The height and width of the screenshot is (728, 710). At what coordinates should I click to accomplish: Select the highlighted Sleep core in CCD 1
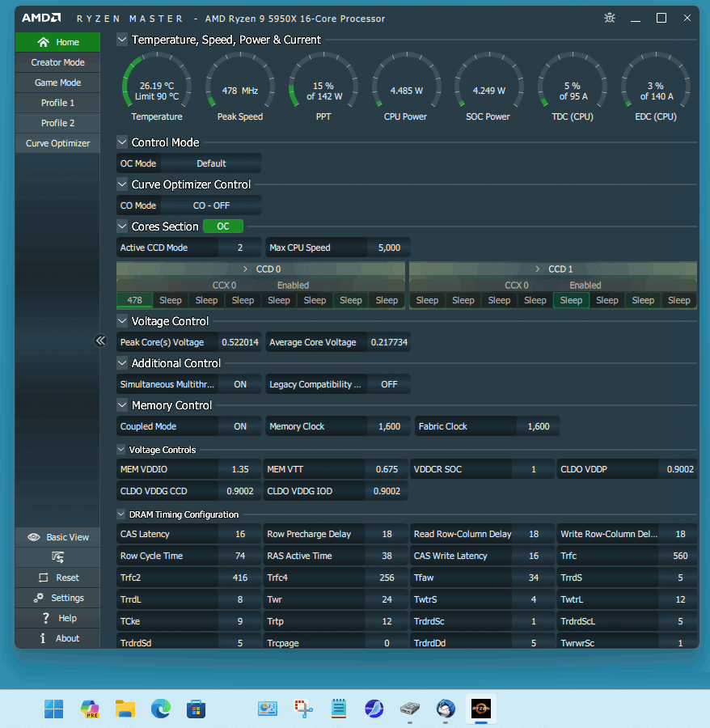(x=571, y=300)
